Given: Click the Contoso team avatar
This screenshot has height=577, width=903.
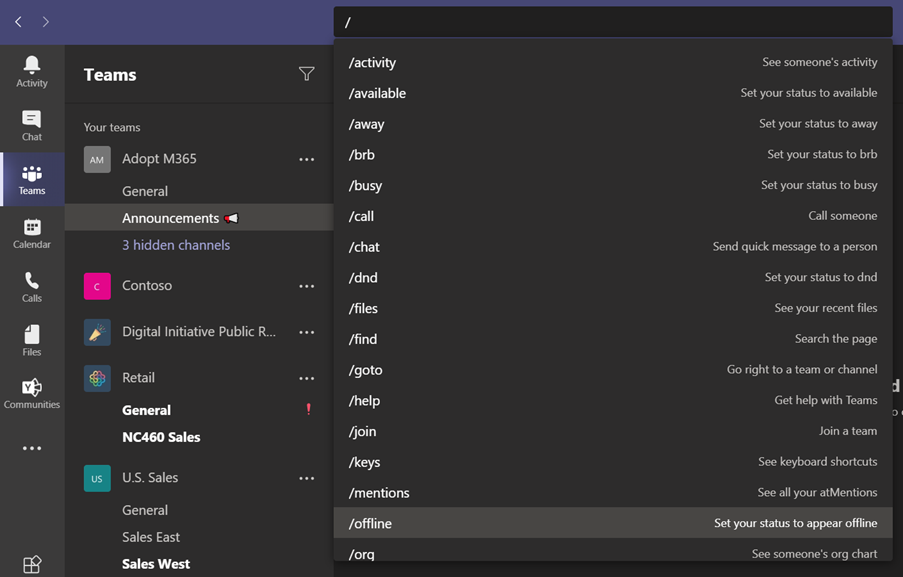Looking at the screenshot, I should click(97, 286).
